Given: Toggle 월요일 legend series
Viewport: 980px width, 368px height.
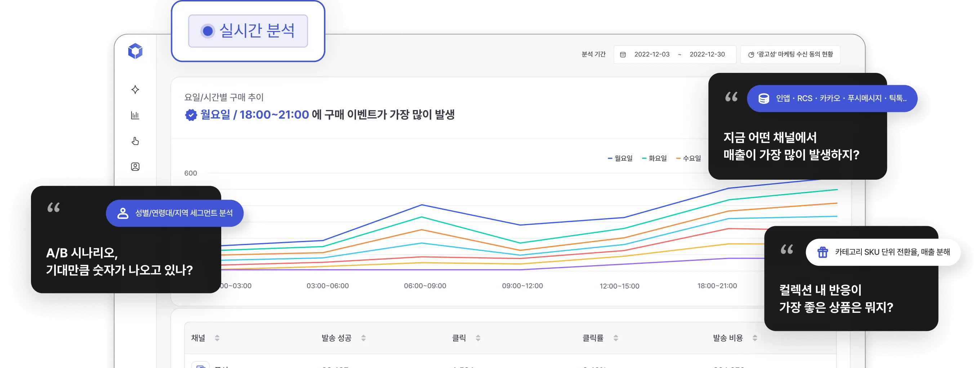Looking at the screenshot, I should pos(620,158).
